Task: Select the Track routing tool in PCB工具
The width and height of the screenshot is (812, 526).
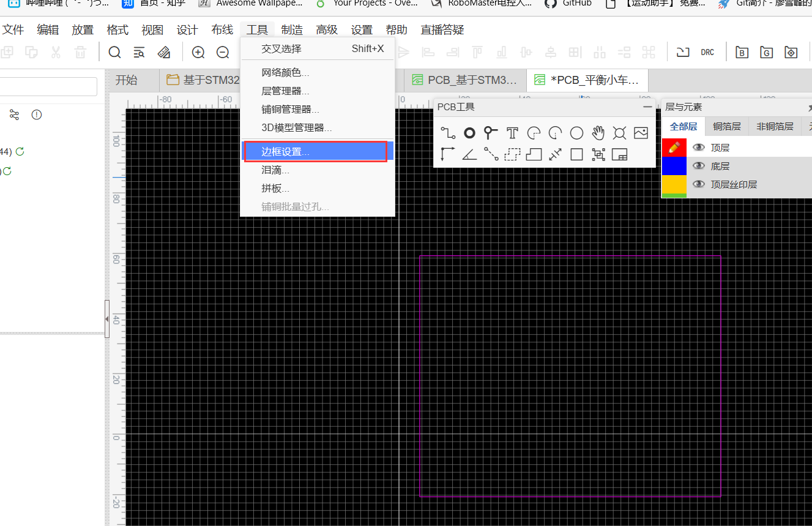Action: point(448,133)
